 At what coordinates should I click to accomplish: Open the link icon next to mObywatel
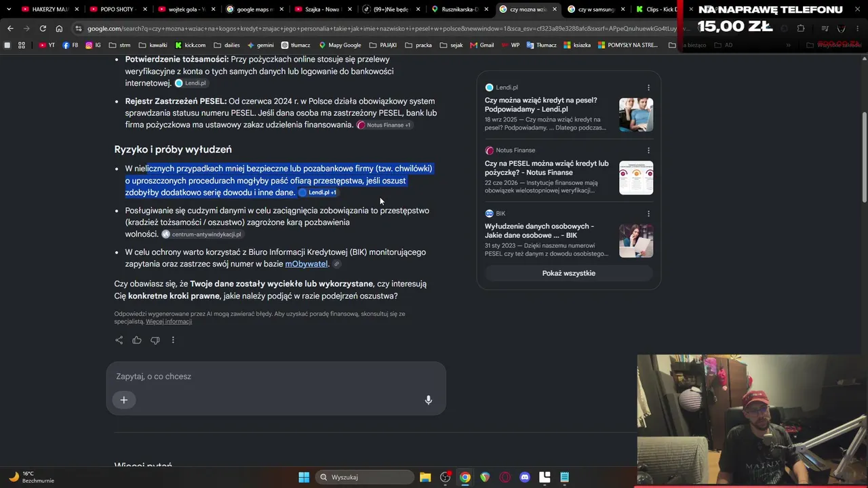click(x=336, y=264)
